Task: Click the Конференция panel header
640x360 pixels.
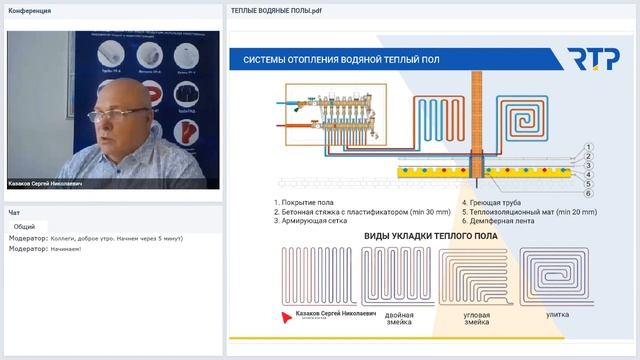Action: point(113,11)
